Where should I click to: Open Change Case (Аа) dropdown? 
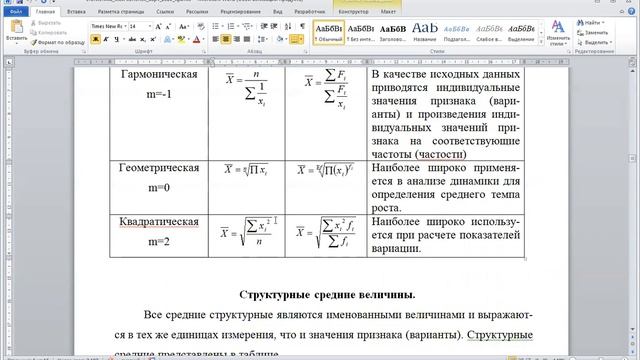(184, 27)
